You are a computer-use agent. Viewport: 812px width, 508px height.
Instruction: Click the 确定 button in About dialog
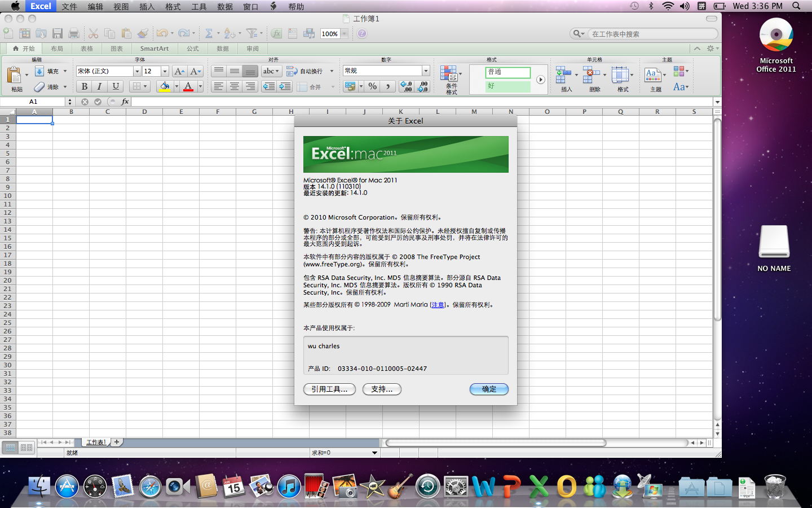pyautogui.click(x=489, y=389)
